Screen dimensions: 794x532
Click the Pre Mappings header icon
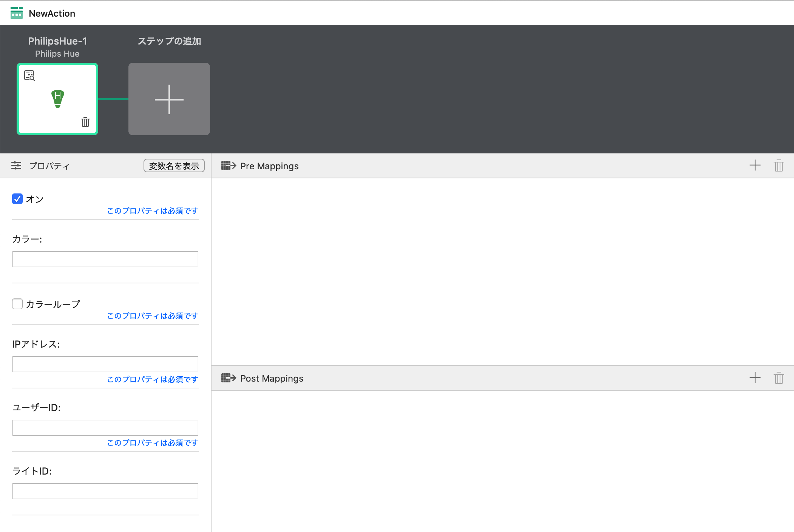coord(229,165)
